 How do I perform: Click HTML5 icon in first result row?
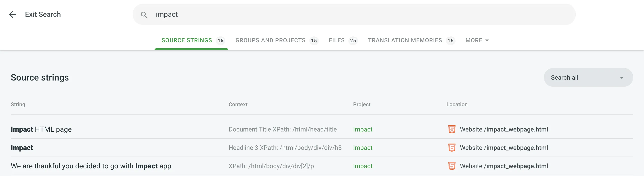pyautogui.click(x=451, y=129)
